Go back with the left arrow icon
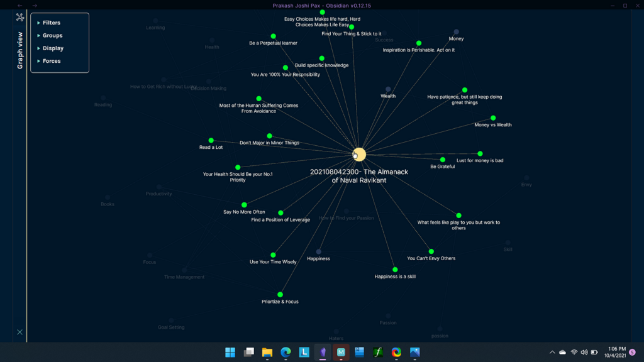This screenshot has width=644, height=362. click(x=19, y=5)
